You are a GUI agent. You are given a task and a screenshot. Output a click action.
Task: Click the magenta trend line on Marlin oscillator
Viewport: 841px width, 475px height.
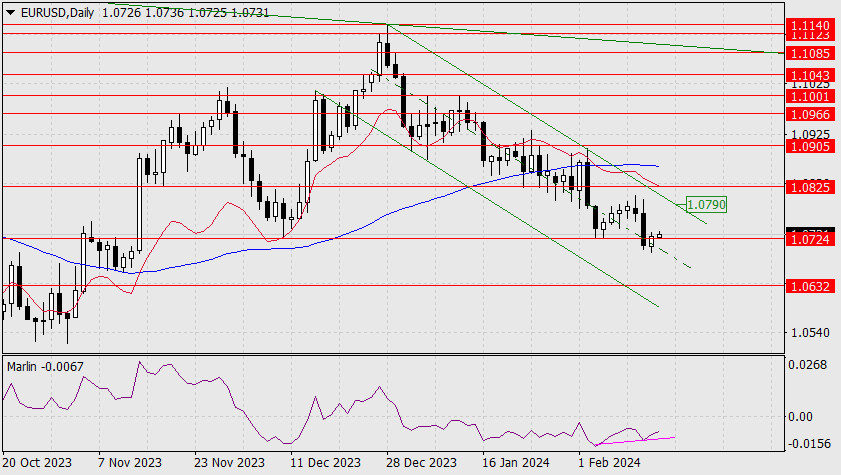tap(636, 441)
